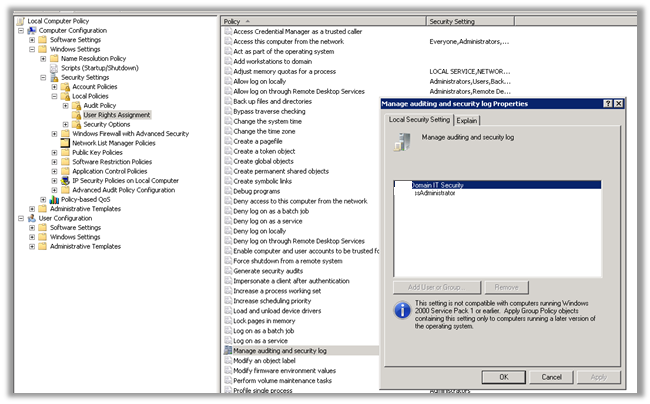Select the Deny log on locally policy
Image resolution: width=650 pixels, height=404 pixels.
pyautogui.click(x=259, y=230)
